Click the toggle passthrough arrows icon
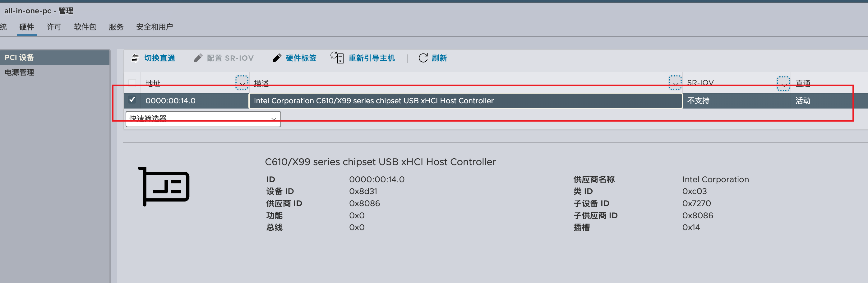Screen dimensions: 868x283 135,58
